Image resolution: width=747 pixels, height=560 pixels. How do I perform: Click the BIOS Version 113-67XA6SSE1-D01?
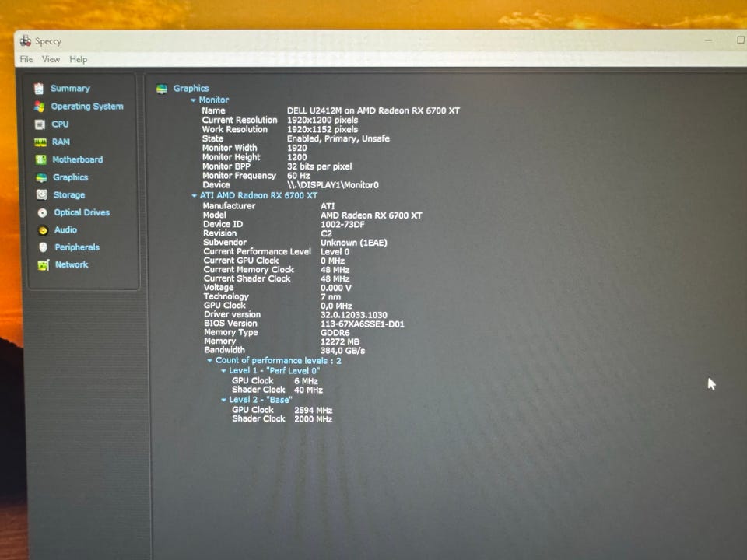[362, 324]
